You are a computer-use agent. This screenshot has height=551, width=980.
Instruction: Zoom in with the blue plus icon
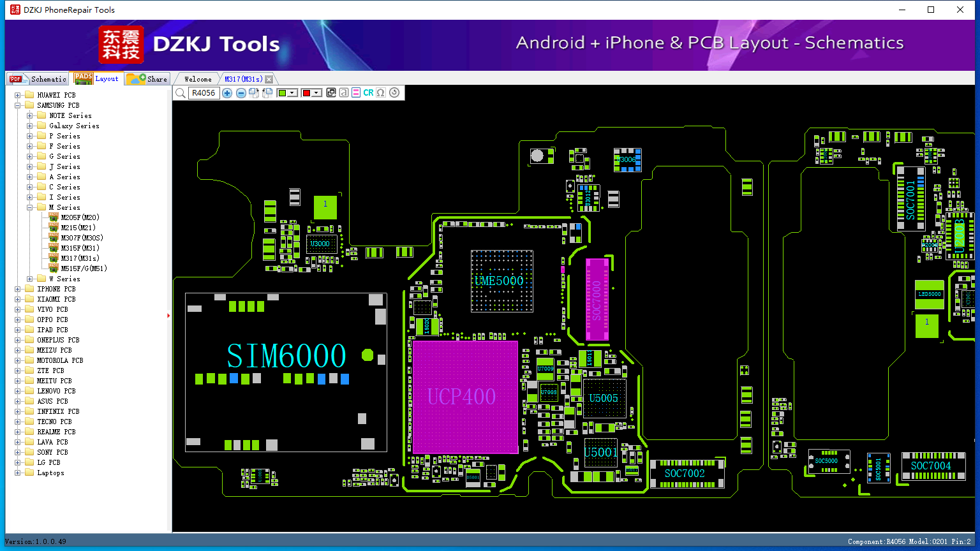(227, 93)
